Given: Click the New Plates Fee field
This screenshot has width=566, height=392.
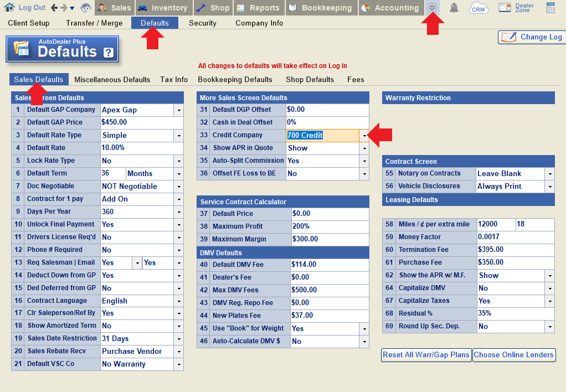Looking at the screenshot, I should coord(330,316).
